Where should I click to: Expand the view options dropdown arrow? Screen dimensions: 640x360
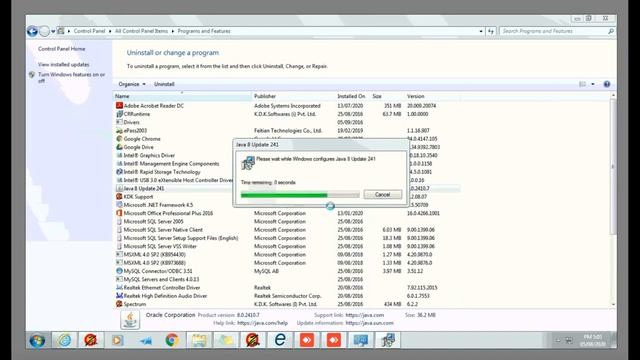(593, 84)
